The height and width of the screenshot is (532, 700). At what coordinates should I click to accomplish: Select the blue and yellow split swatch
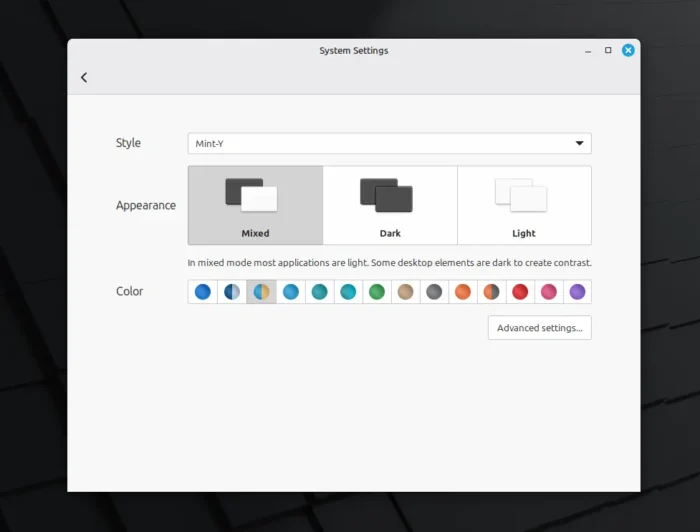pos(261,292)
